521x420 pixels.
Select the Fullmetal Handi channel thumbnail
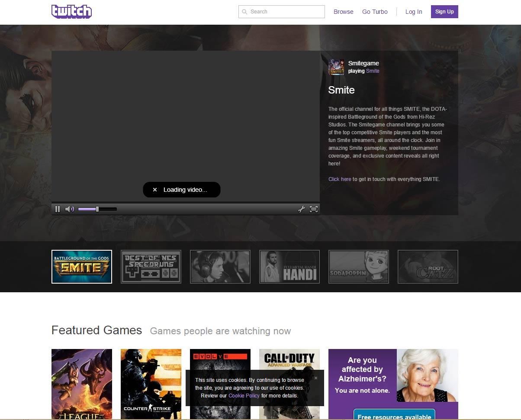tap(289, 267)
